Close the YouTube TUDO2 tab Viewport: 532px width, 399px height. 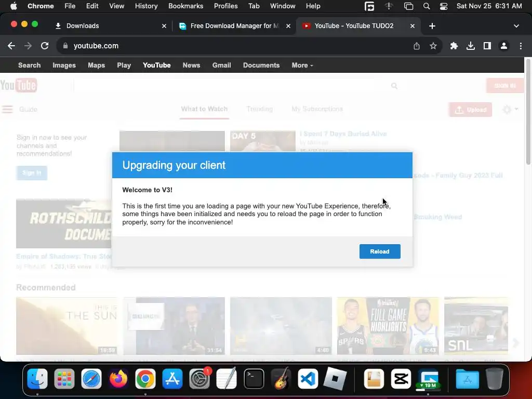click(x=412, y=26)
